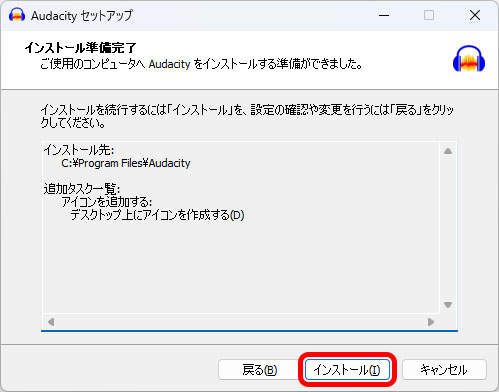Image resolution: width=499 pixels, height=392 pixels.
Task: Minimize the Audacity setup window
Action: (x=384, y=15)
